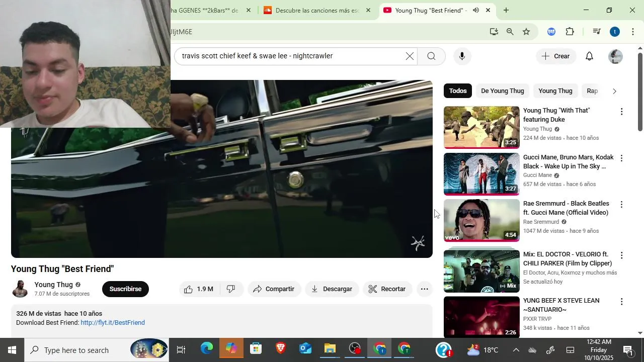This screenshot has width=644, height=362.
Task: Open options for "With That" video
Action: click(621, 112)
